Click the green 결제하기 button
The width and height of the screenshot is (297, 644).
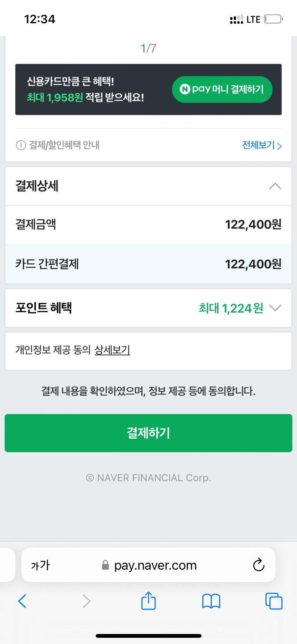pos(148,433)
